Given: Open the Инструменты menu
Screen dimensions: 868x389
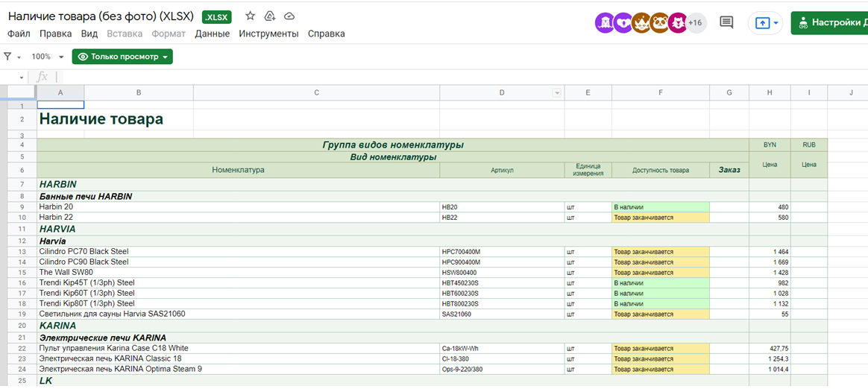Looking at the screenshot, I should click(268, 34).
